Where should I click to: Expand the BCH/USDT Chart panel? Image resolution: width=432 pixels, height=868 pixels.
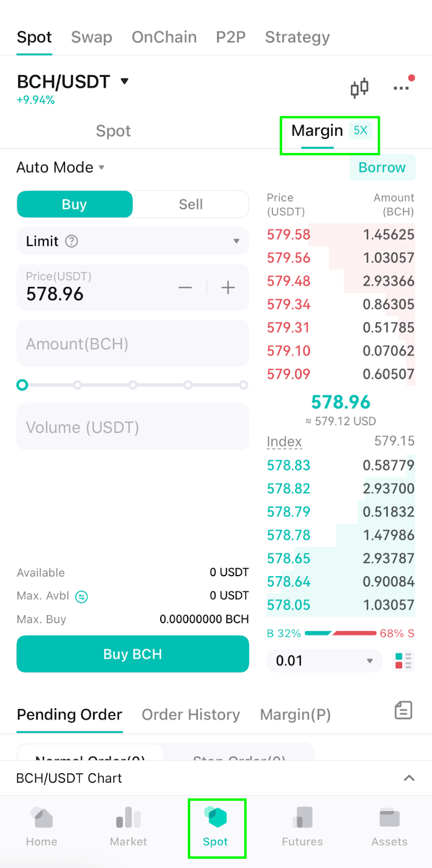pos(216,778)
